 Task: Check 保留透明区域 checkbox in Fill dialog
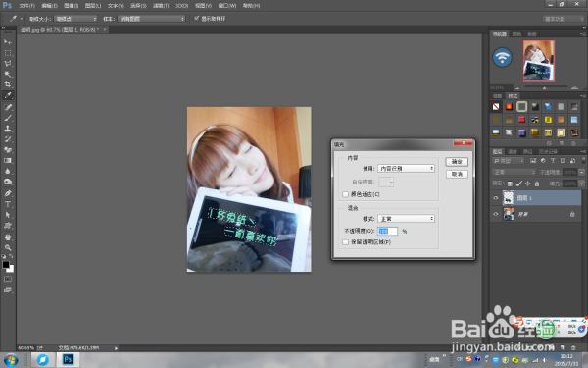coord(345,242)
